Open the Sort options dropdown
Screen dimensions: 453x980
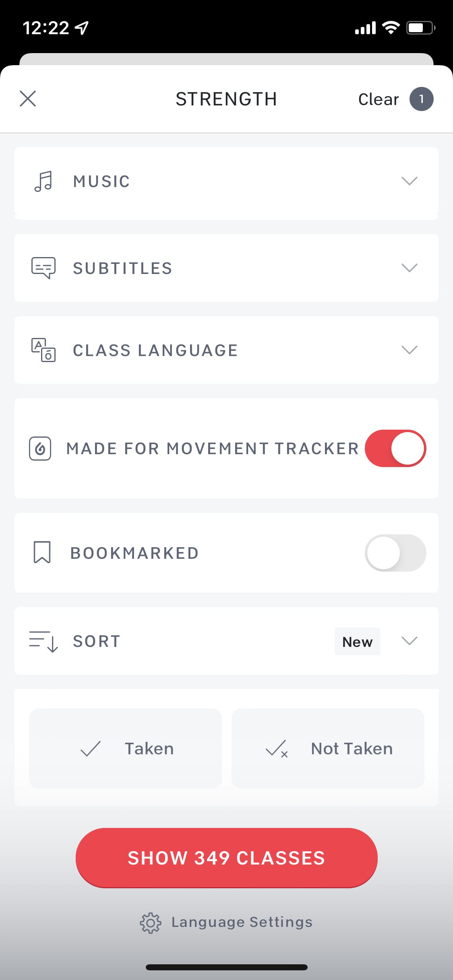click(410, 641)
